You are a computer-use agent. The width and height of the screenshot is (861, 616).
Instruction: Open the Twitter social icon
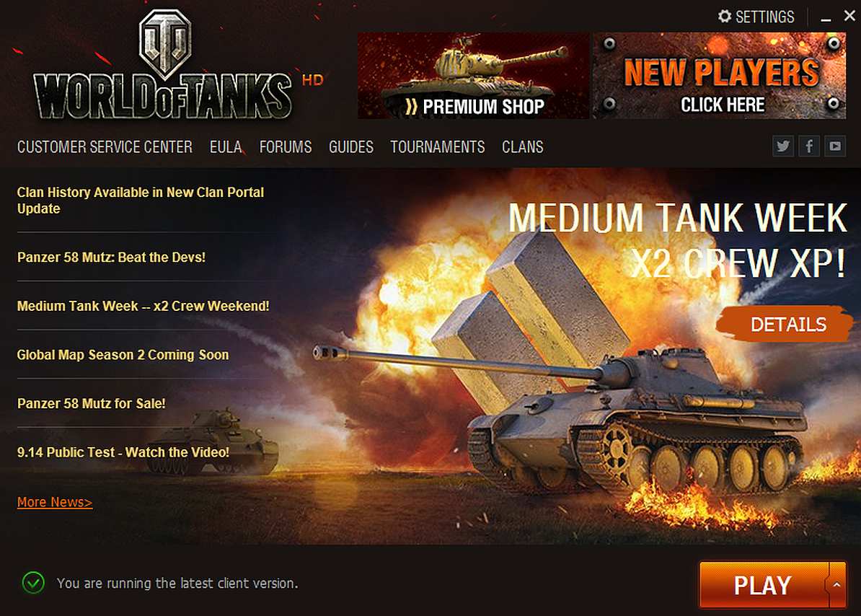point(783,146)
